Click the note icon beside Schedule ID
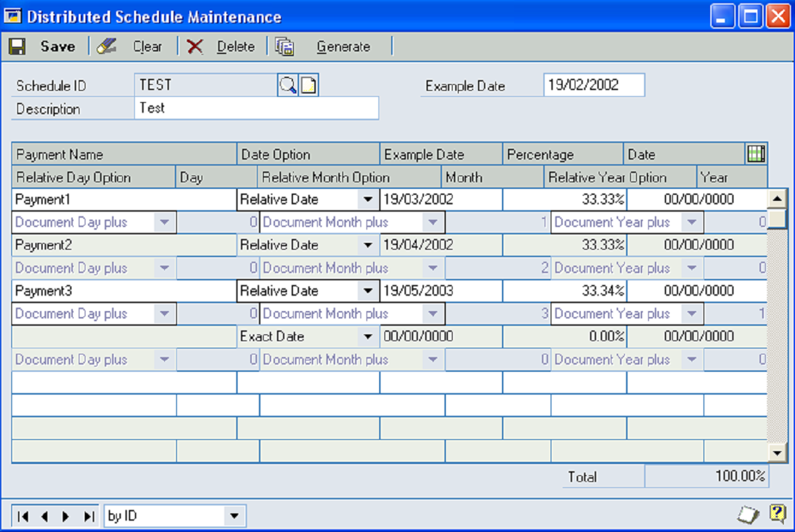The height and width of the screenshot is (532, 795). pyautogui.click(x=308, y=85)
